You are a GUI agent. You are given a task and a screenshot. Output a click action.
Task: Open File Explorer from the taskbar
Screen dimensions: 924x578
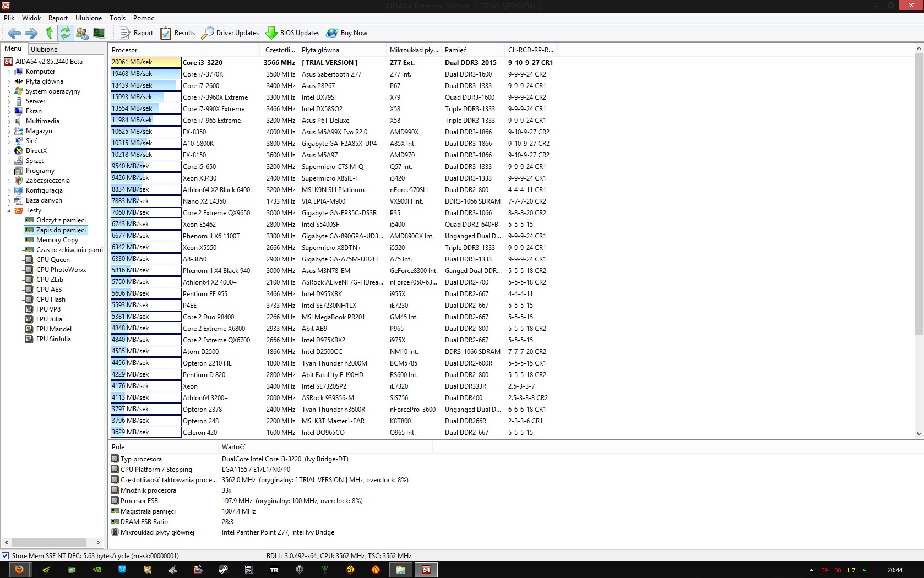(x=400, y=570)
